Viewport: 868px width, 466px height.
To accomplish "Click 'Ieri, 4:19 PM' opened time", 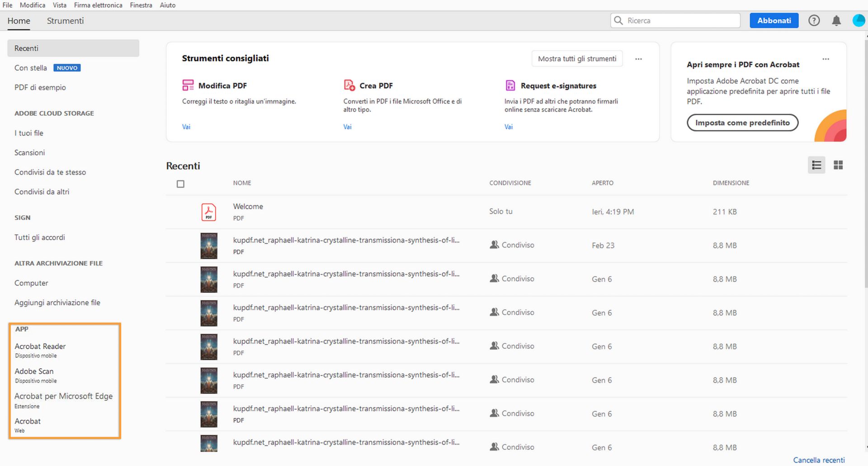I will tap(613, 212).
